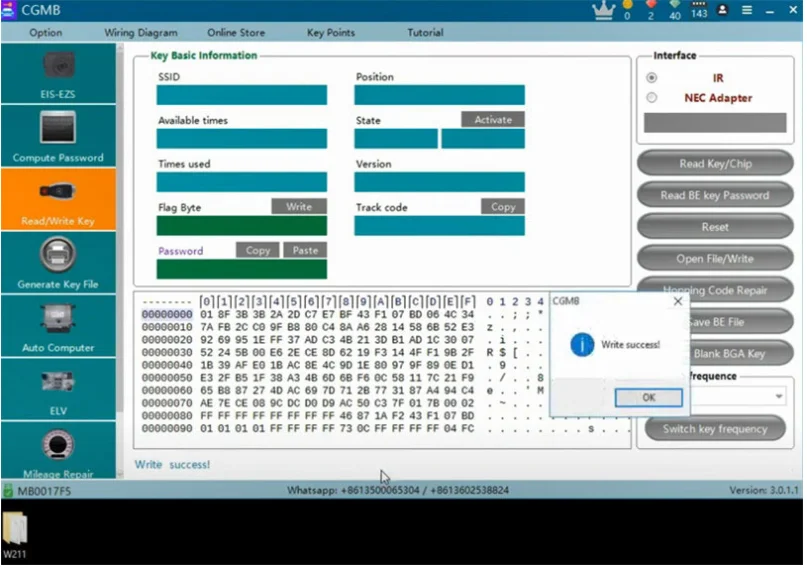
Task: Open the hamburger menu icon
Action: coord(747,10)
